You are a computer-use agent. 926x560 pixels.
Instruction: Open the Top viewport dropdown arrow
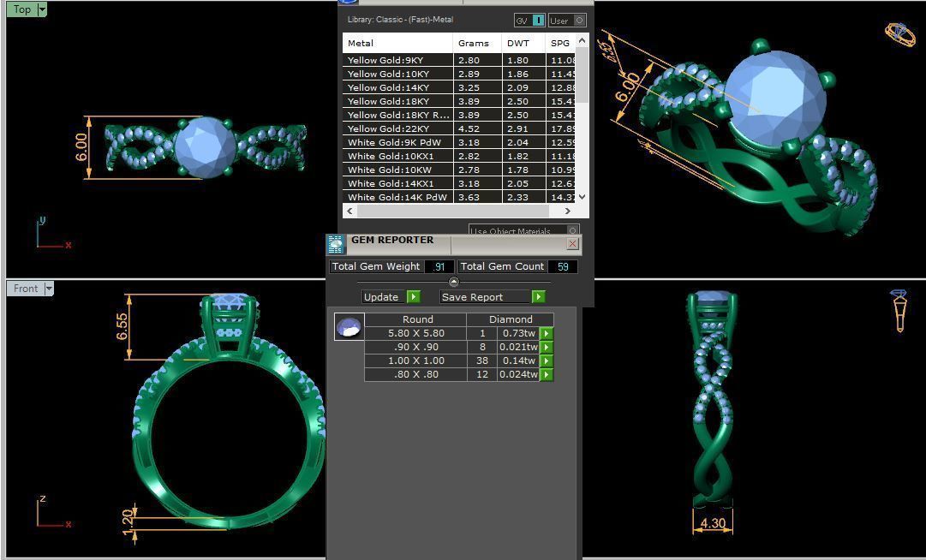point(42,9)
